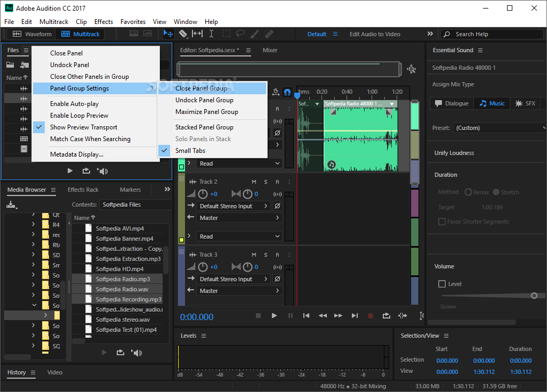Open file folder icon in Files panel
547x392 pixels.
click(10, 65)
